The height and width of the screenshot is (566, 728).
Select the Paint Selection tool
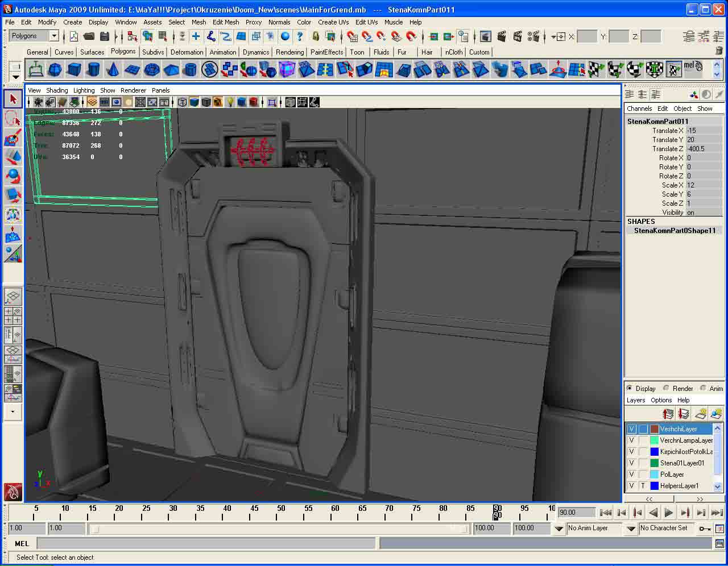[13, 138]
